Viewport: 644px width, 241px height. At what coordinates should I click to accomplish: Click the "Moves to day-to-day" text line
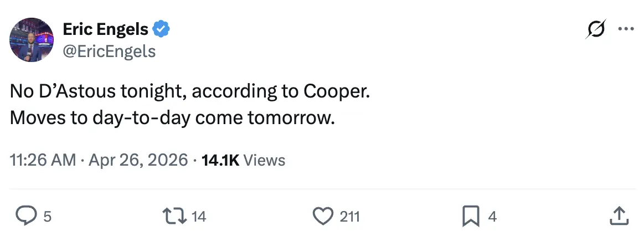pos(172,118)
